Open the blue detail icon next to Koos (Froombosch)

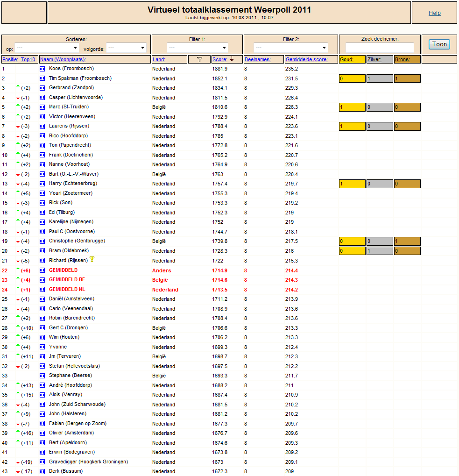[x=42, y=69]
